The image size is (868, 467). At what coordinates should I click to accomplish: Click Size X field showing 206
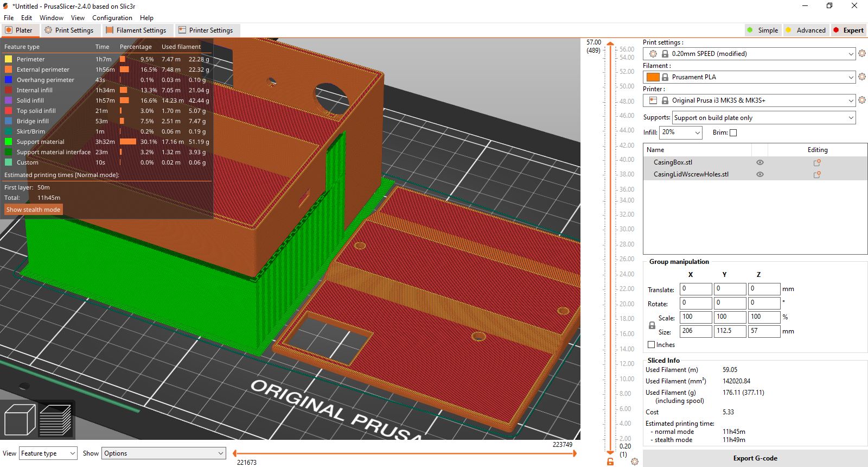695,331
